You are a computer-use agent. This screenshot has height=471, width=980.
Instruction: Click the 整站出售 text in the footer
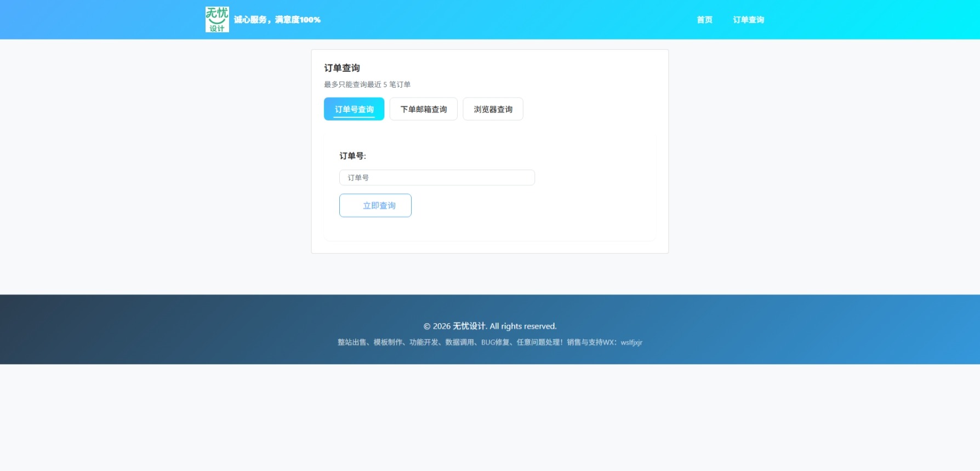click(352, 342)
